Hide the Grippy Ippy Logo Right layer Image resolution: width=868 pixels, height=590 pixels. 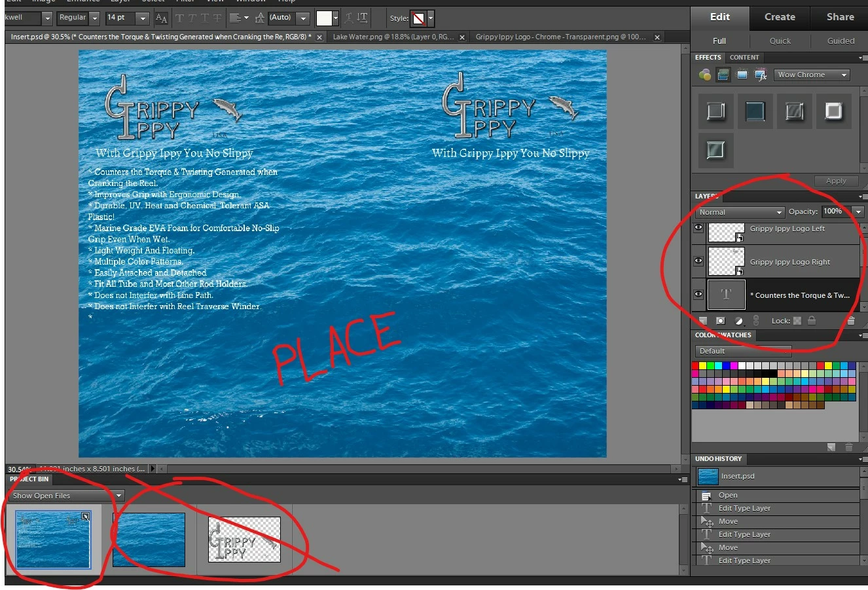[x=698, y=261]
